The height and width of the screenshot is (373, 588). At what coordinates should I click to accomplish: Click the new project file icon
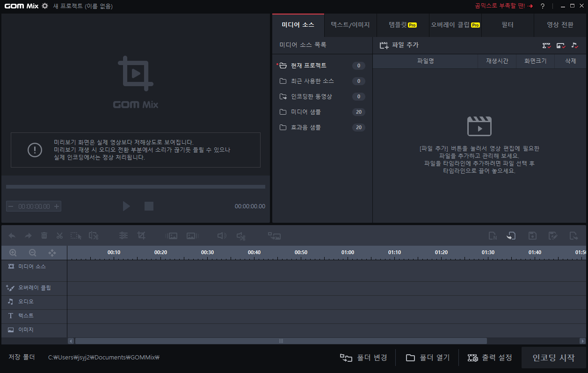[x=492, y=236]
